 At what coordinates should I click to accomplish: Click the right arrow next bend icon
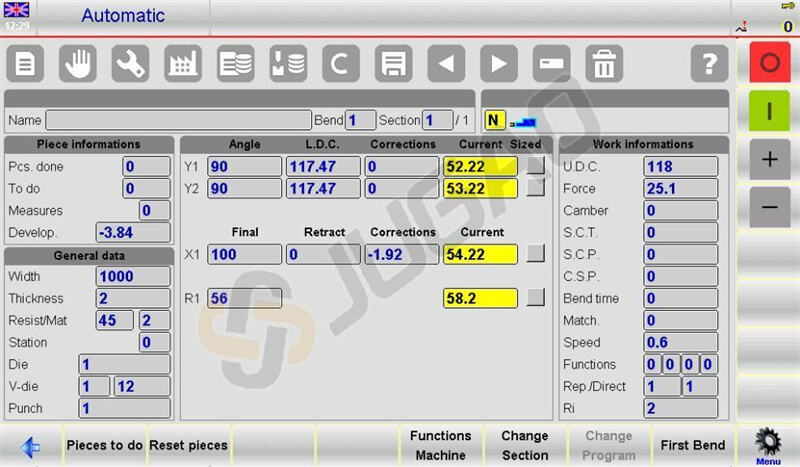point(498,65)
